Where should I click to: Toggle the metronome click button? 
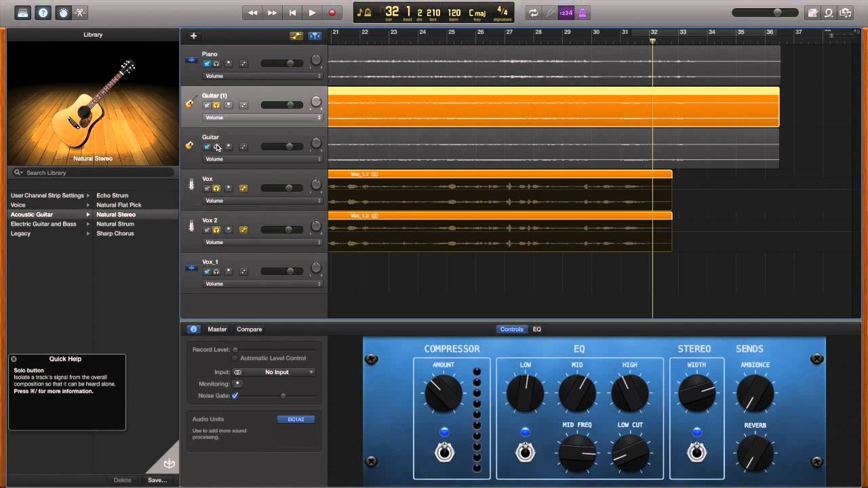[583, 12]
